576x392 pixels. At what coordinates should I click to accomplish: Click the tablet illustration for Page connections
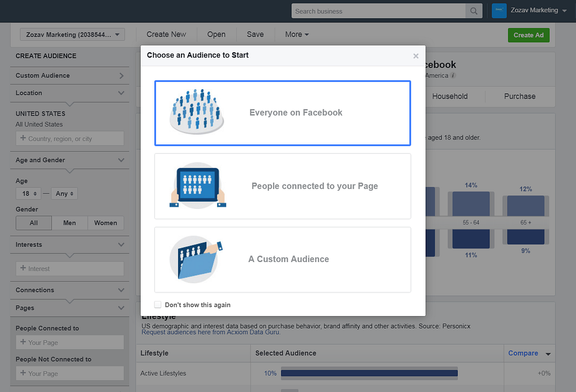click(198, 186)
